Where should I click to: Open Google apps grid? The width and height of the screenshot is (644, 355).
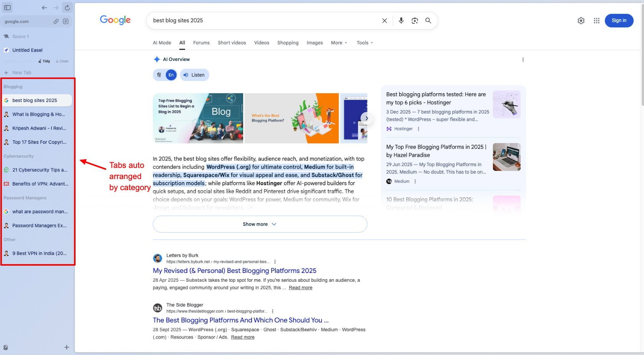point(596,21)
